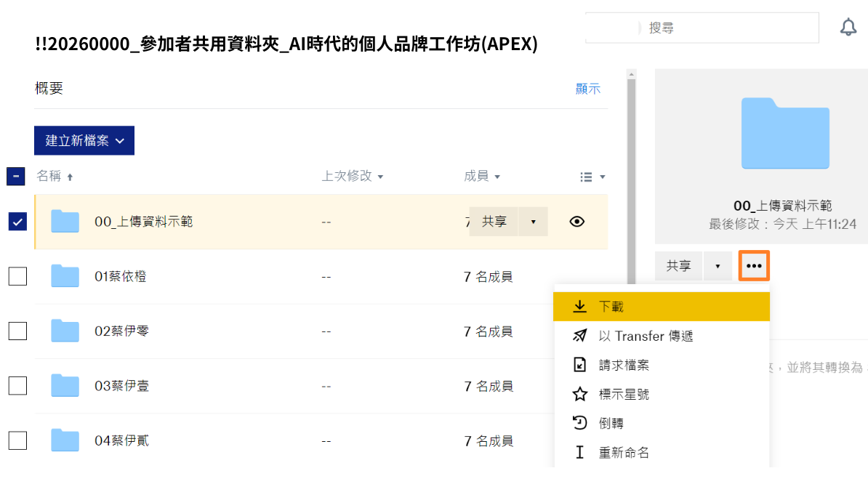
Task: Click the 02蔡伊零 folder icon
Action: pyautogui.click(x=65, y=331)
